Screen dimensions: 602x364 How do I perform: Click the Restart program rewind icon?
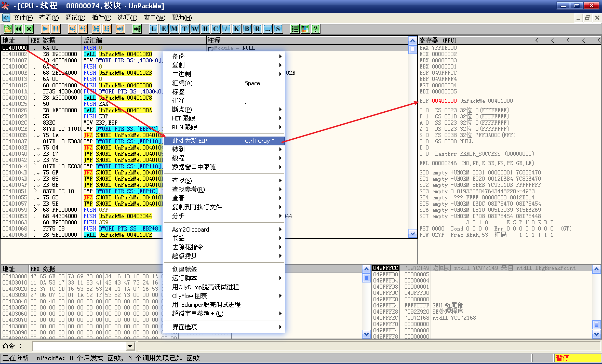(18, 29)
